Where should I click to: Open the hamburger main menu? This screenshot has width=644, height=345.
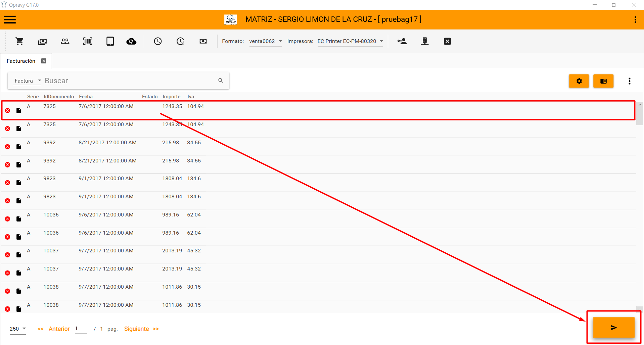10,20
